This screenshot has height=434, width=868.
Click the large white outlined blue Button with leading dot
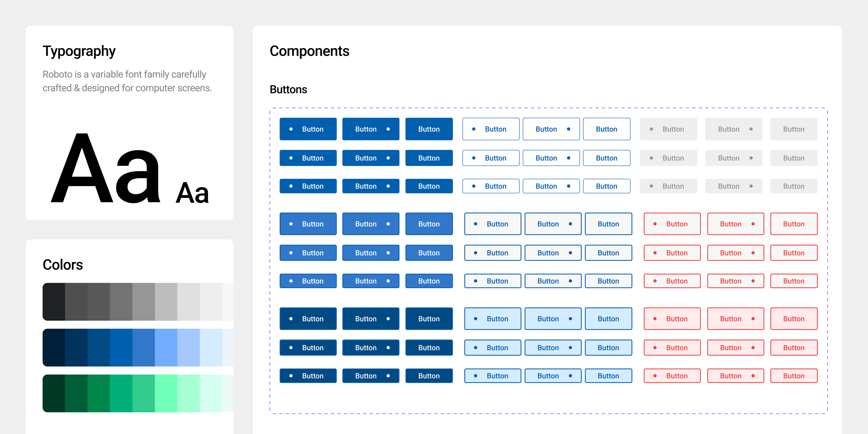(491, 129)
